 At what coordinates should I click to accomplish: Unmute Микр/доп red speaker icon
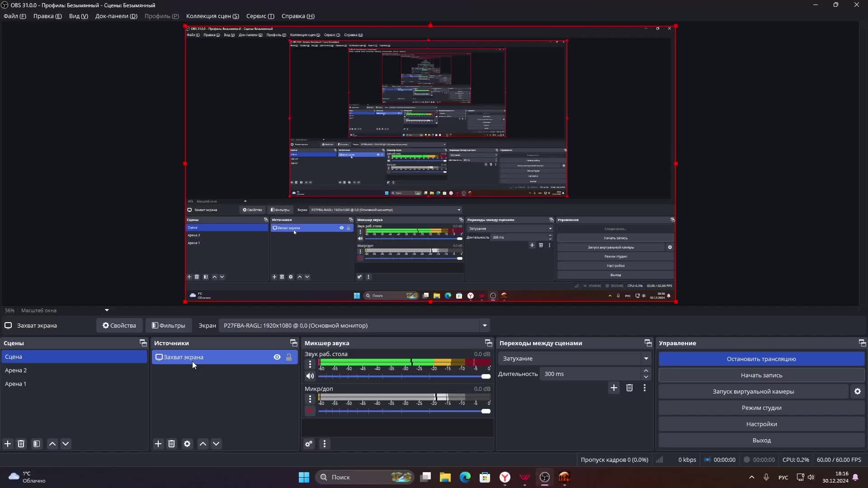tap(310, 411)
